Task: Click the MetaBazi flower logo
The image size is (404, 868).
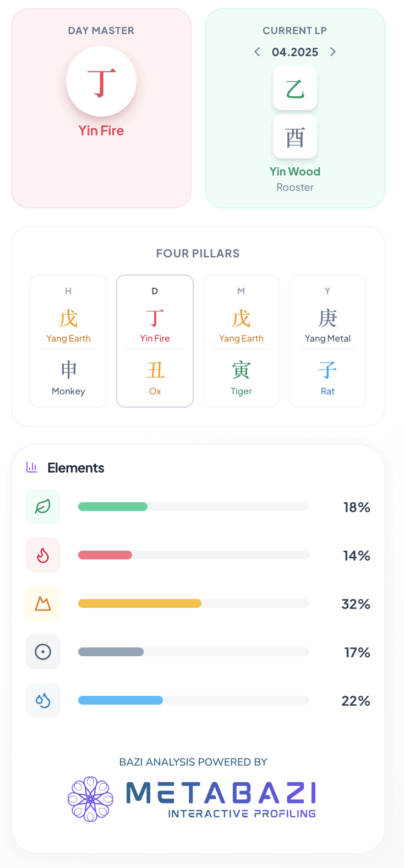Action: point(90,799)
